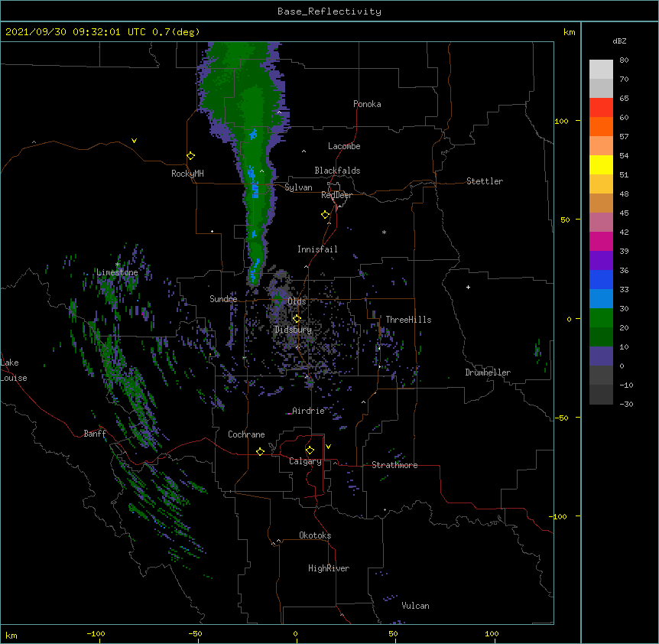The width and height of the screenshot is (659, 644).
Task: Click the yellow V marker northeast of Calgary
Action: tap(328, 447)
